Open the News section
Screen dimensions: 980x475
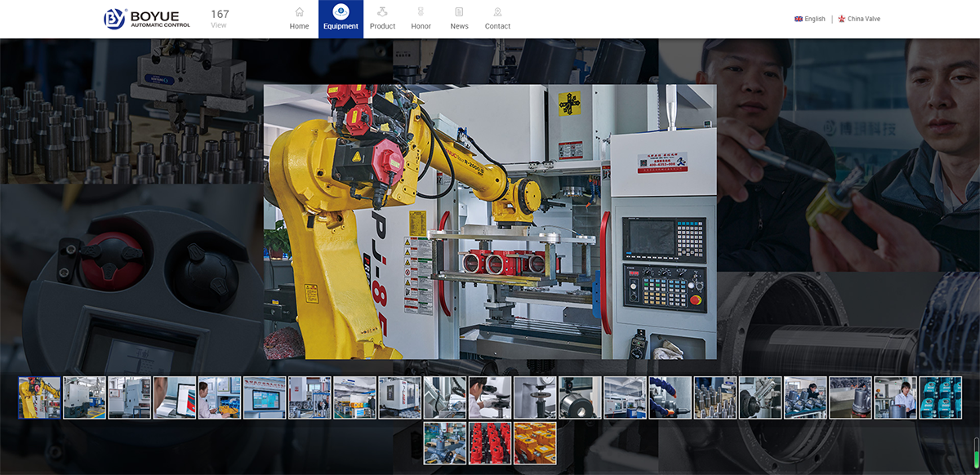click(459, 19)
